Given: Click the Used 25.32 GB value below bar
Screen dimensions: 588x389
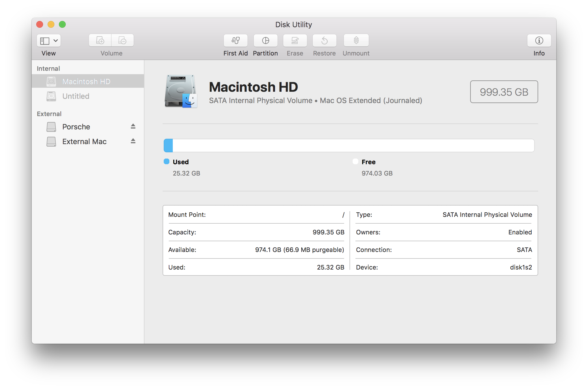Looking at the screenshot, I should click(x=186, y=173).
